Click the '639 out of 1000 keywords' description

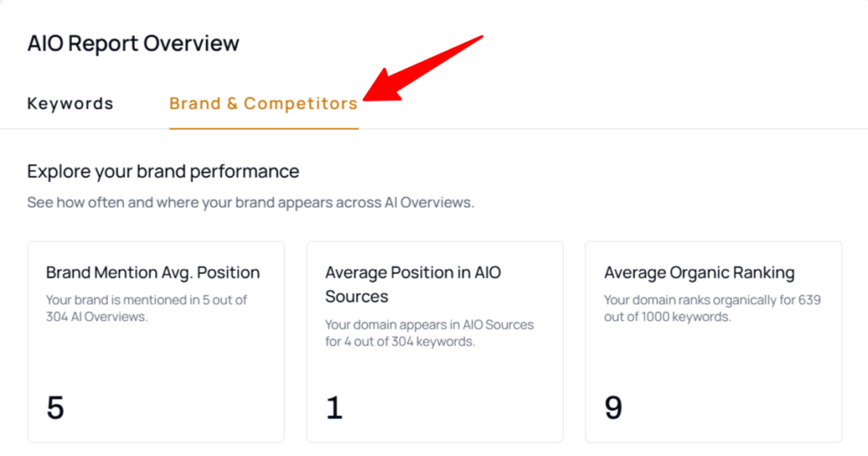coord(712,308)
